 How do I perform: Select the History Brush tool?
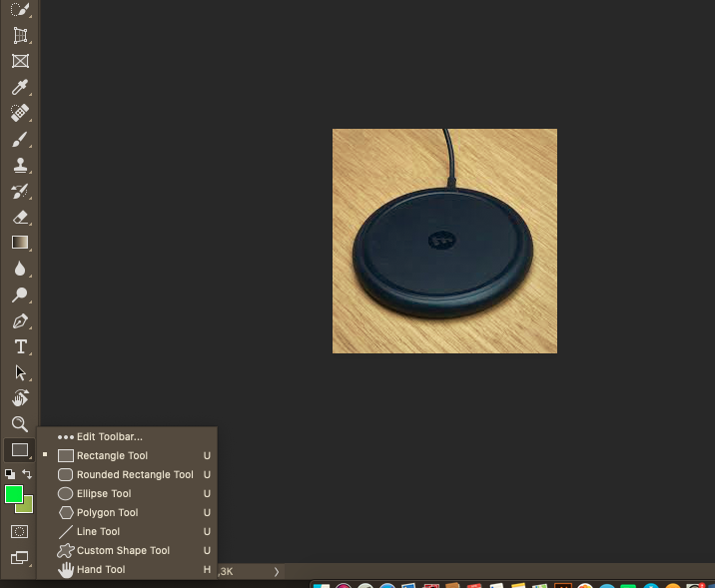(20, 191)
